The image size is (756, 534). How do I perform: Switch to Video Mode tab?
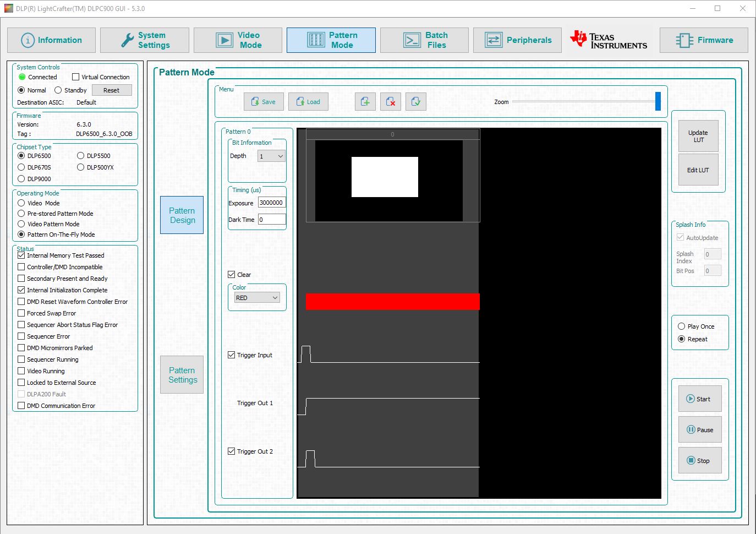pyautogui.click(x=238, y=40)
